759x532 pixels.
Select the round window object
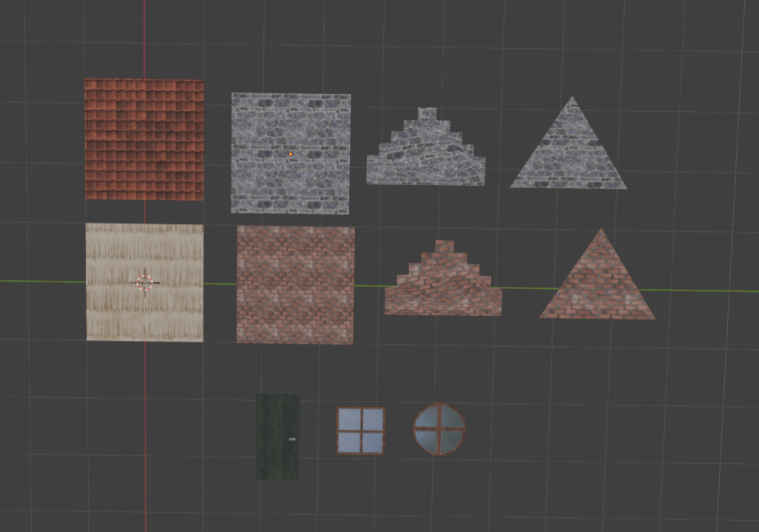pos(439,429)
